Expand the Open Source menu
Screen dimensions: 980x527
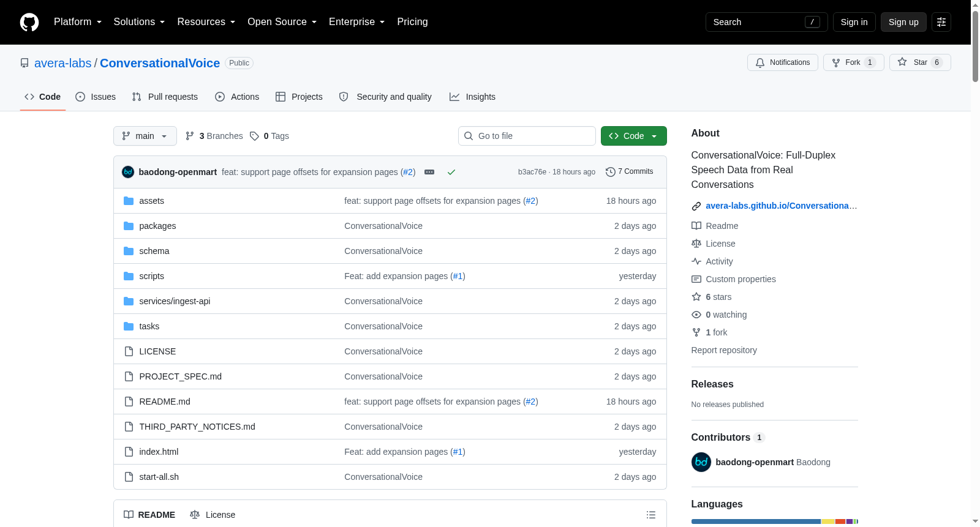[282, 22]
